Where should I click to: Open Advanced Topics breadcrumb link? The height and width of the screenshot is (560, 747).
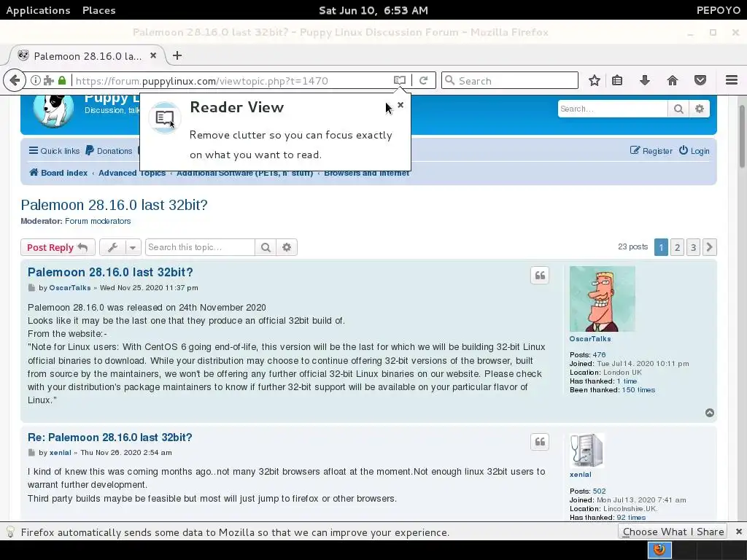click(132, 173)
